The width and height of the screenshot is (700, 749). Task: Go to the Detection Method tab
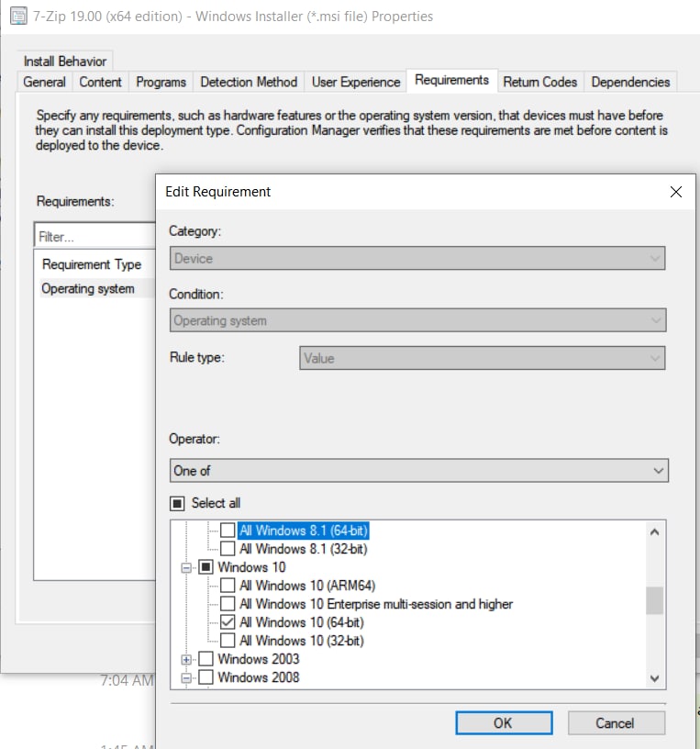(249, 82)
